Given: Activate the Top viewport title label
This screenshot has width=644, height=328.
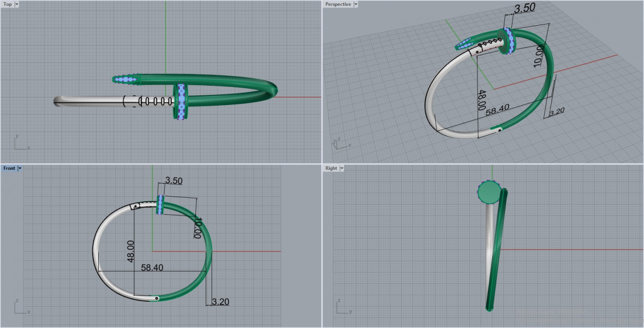Looking at the screenshot, I should point(8,4).
